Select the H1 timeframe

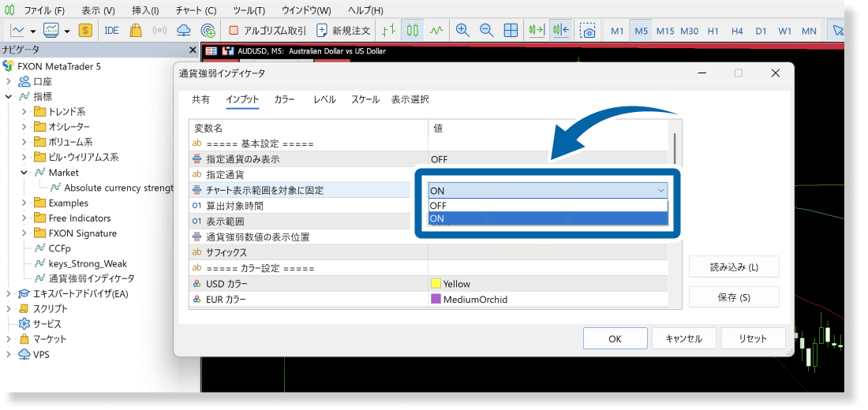click(x=713, y=31)
